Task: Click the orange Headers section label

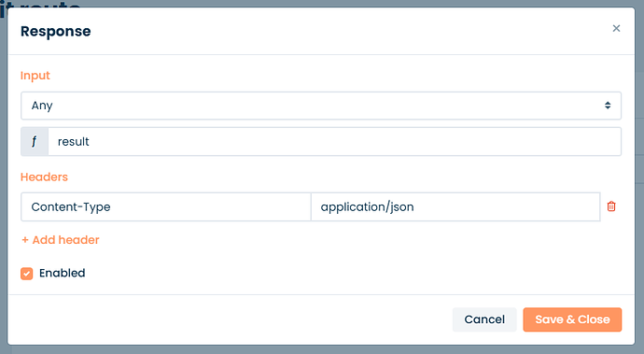Action: tap(44, 177)
